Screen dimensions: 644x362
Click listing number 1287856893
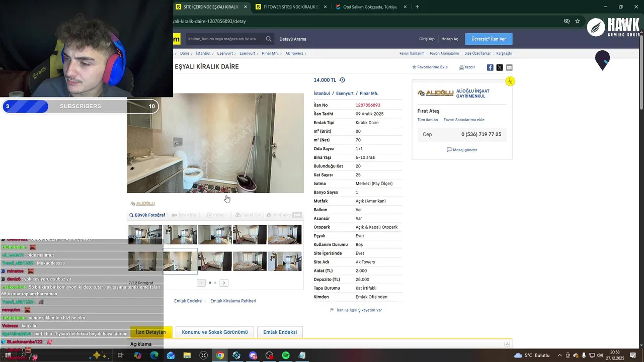coord(368,105)
